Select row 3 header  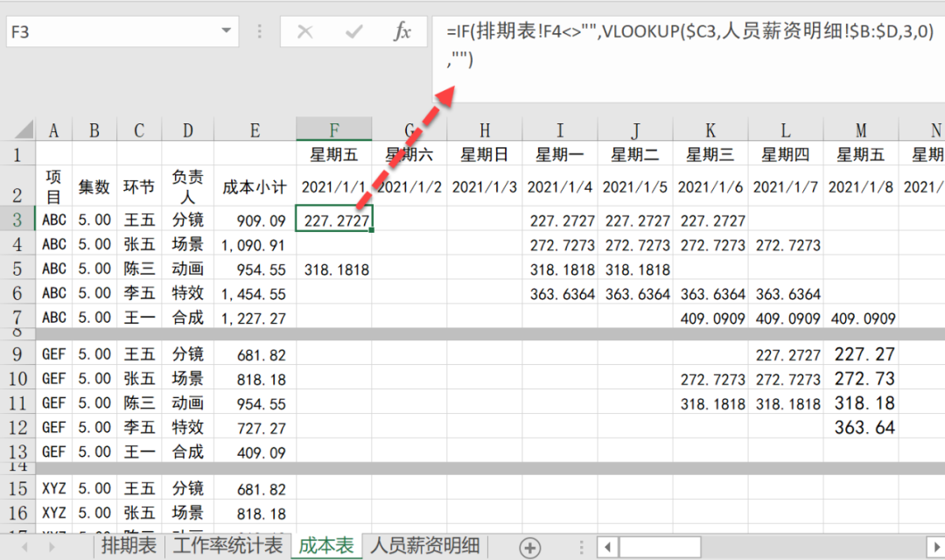click(17, 220)
